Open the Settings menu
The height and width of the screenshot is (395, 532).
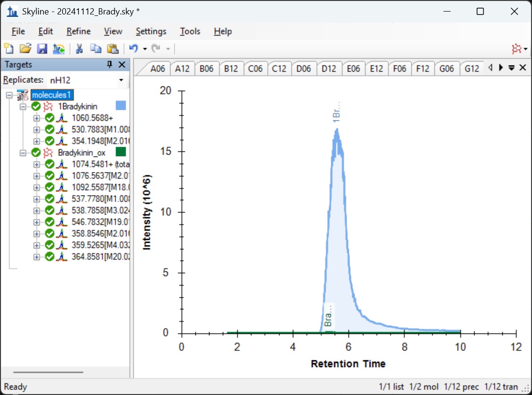click(x=151, y=31)
